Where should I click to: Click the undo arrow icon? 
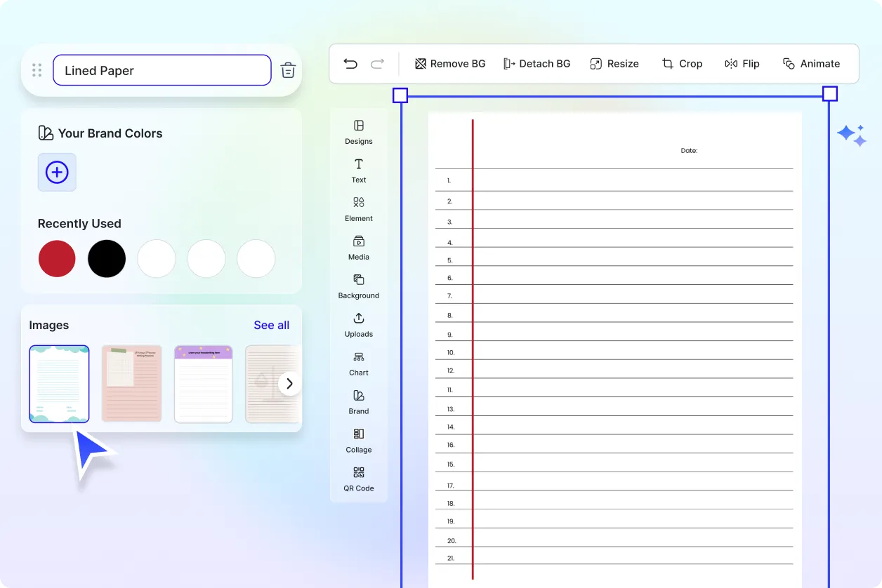350,64
